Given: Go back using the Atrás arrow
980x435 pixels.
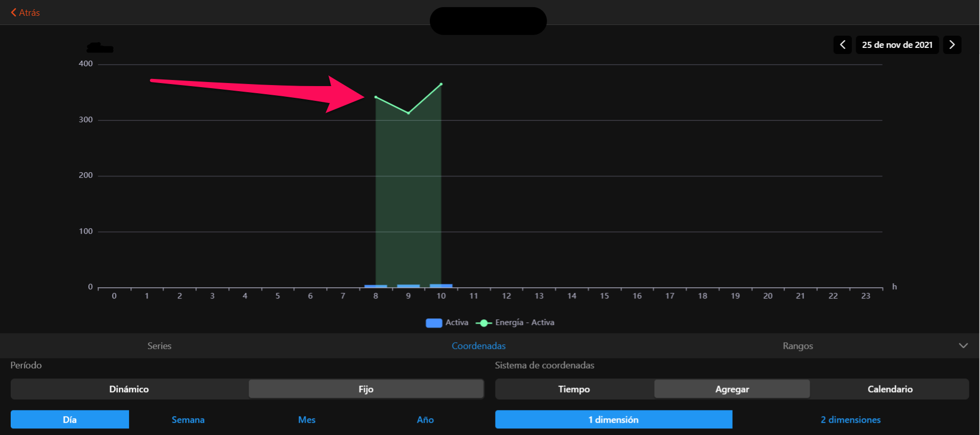Looking at the screenshot, I should click(25, 13).
